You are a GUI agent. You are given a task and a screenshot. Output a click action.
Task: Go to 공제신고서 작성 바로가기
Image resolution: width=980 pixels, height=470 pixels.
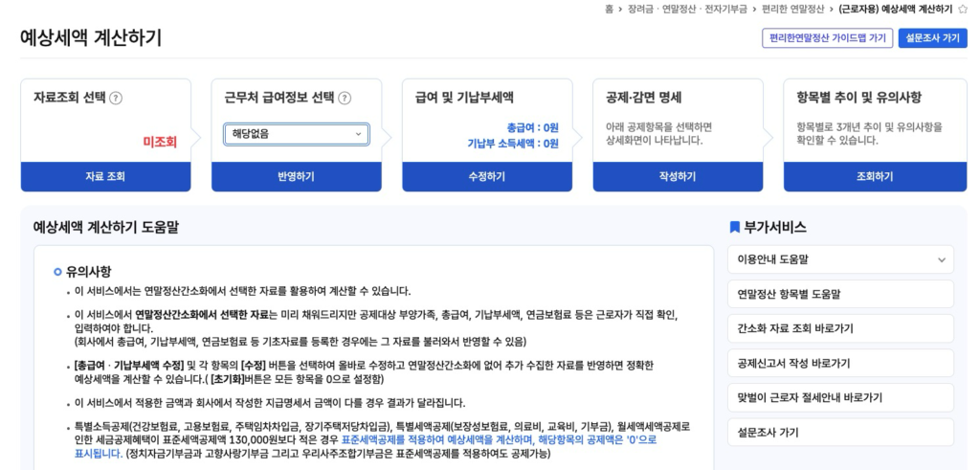point(840,363)
